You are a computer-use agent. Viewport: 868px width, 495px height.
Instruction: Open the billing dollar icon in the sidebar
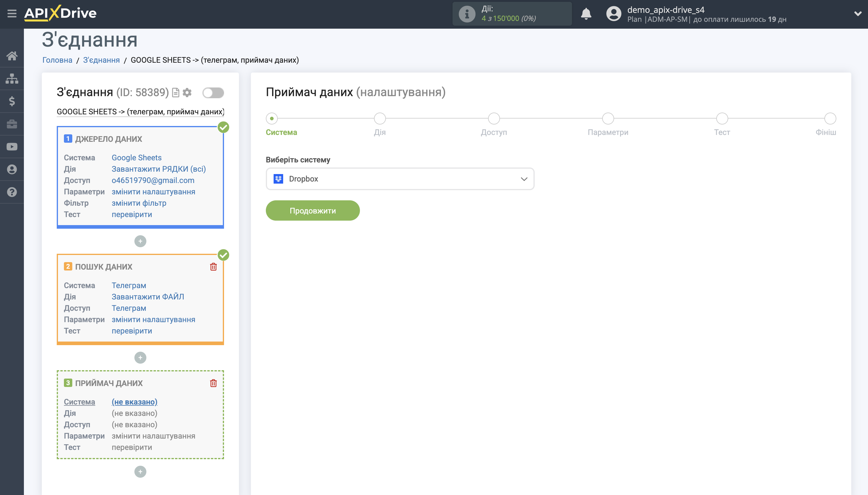point(12,101)
